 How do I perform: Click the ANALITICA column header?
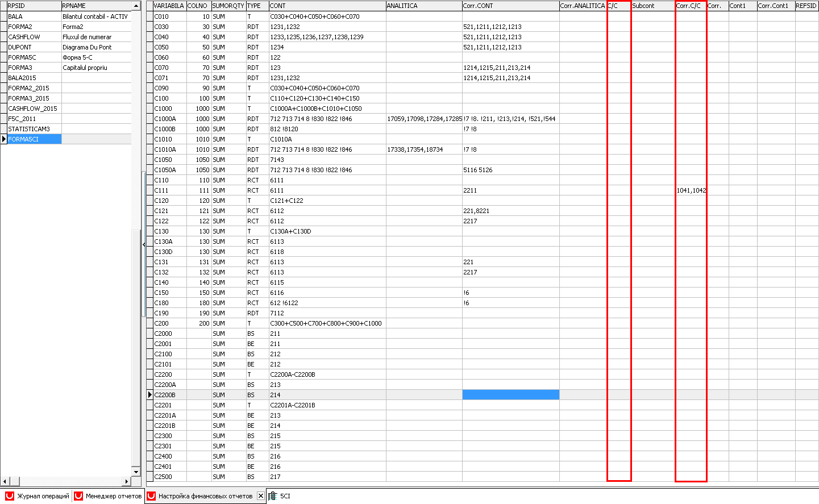pos(424,6)
